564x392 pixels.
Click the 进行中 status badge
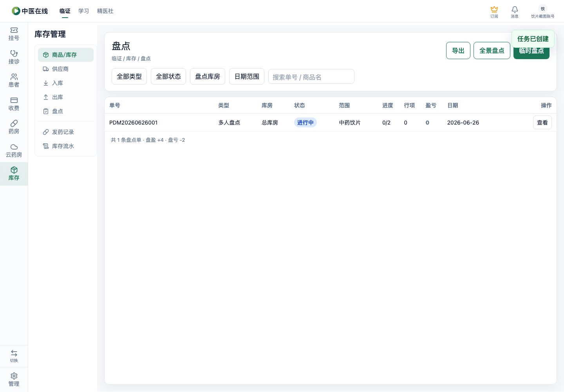[x=305, y=123]
